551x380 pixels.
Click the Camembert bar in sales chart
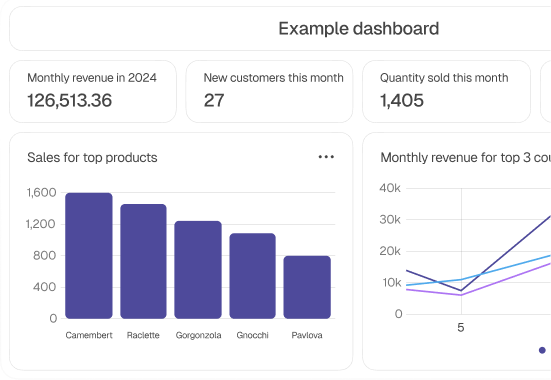89,256
